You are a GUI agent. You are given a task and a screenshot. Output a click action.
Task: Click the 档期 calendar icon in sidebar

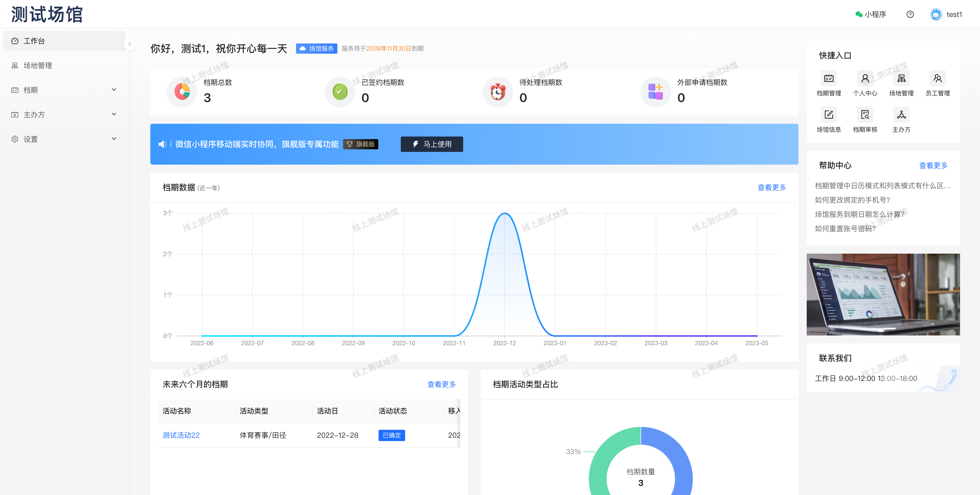click(15, 90)
